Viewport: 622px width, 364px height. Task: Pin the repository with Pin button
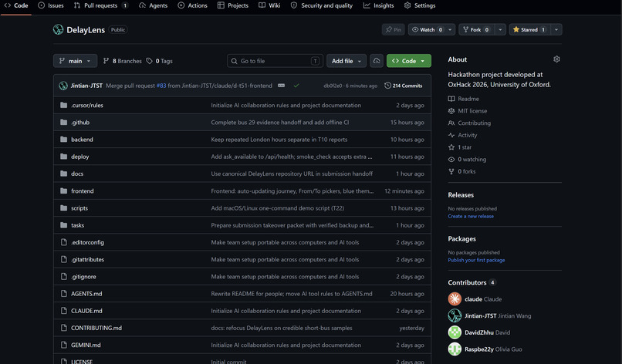point(393,30)
